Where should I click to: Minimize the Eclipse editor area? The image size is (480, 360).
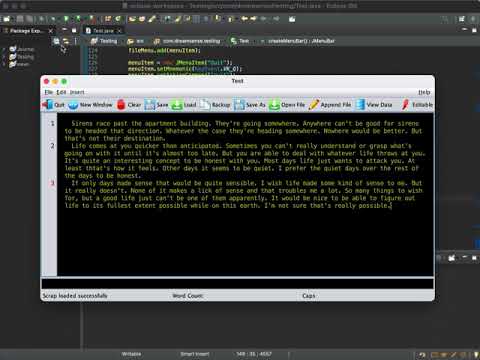coord(465,30)
